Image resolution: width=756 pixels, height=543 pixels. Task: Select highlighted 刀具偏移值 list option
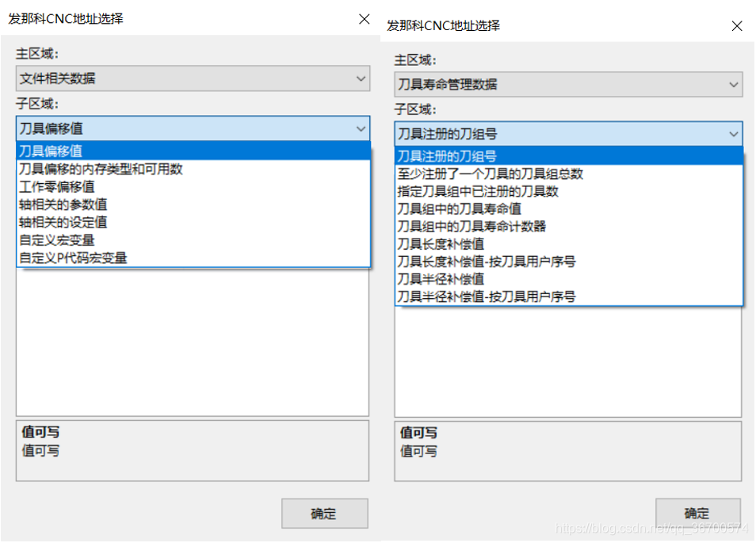pos(193,151)
